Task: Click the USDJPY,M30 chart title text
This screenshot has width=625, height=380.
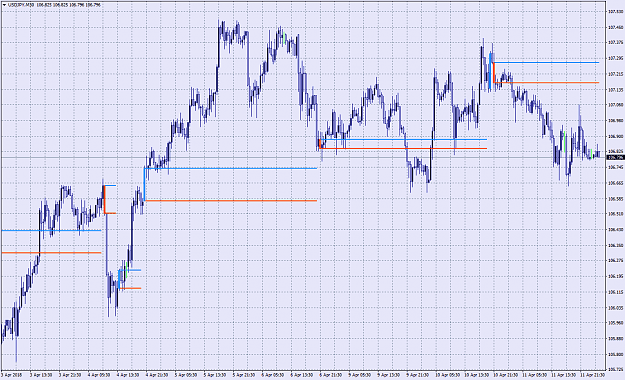Action: 21,5
